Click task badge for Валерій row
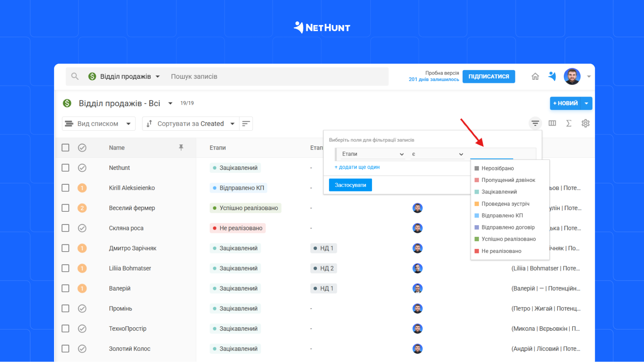Image resolution: width=644 pixels, height=362 pixels. coord(82,288)
